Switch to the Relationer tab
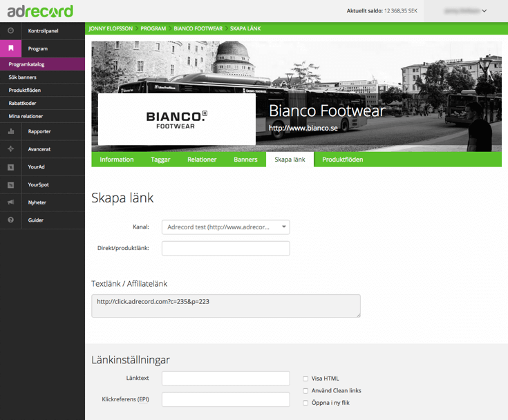 [x=202, y=160]
